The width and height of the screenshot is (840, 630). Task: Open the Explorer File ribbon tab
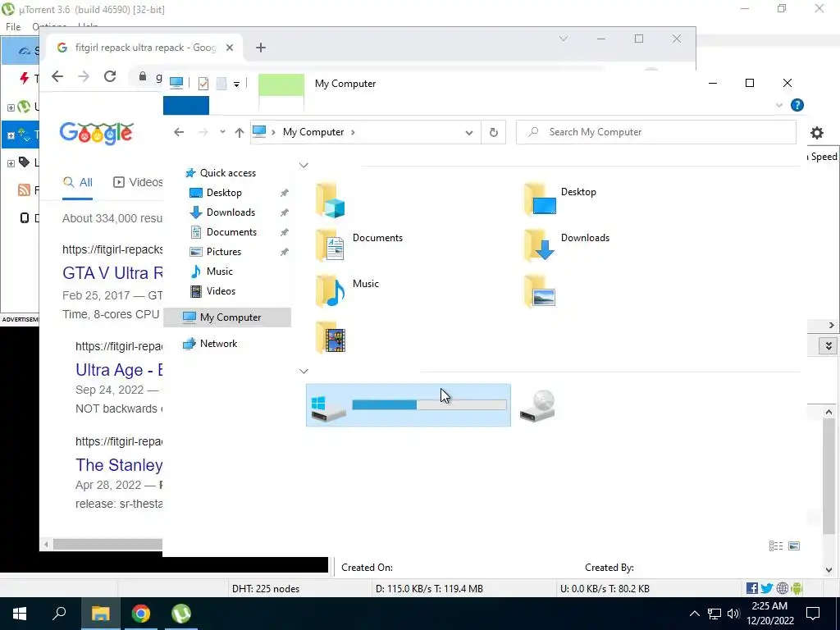tap(186, 106)
